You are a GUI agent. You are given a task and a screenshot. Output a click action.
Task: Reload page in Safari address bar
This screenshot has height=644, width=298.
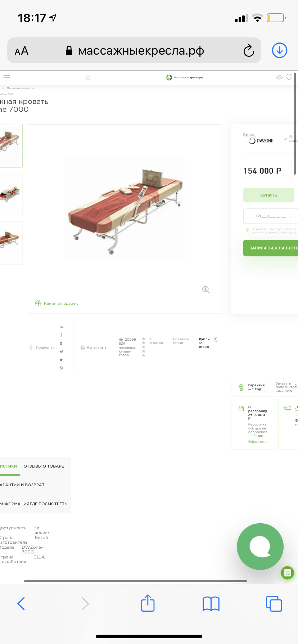click(249, 51)
